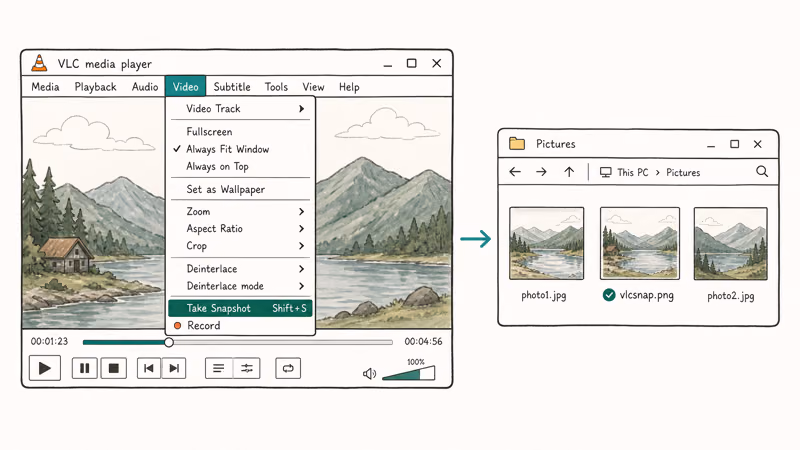Close the VLC media player window
The width and height of the screenshot is (800, 450).
[437, 63]
